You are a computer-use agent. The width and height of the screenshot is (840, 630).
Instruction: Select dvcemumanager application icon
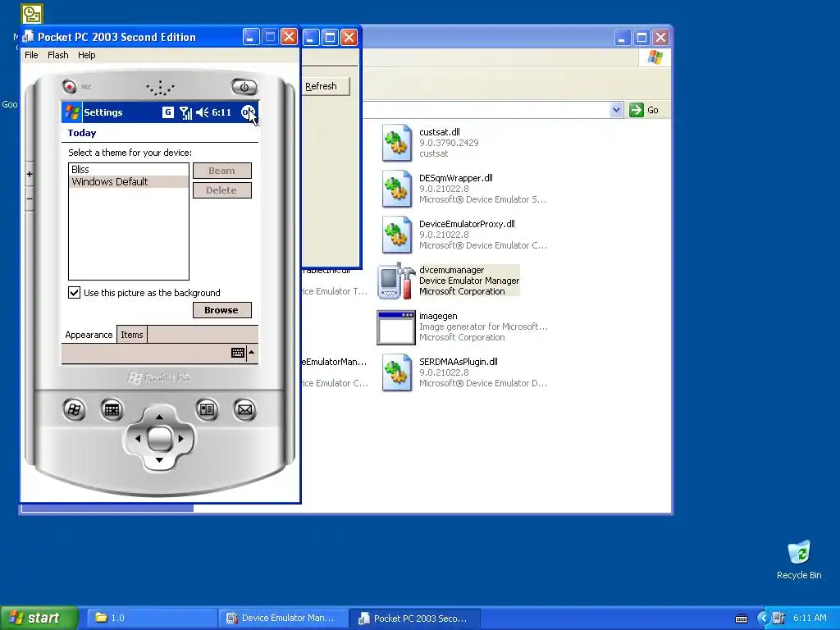(397, 281)
